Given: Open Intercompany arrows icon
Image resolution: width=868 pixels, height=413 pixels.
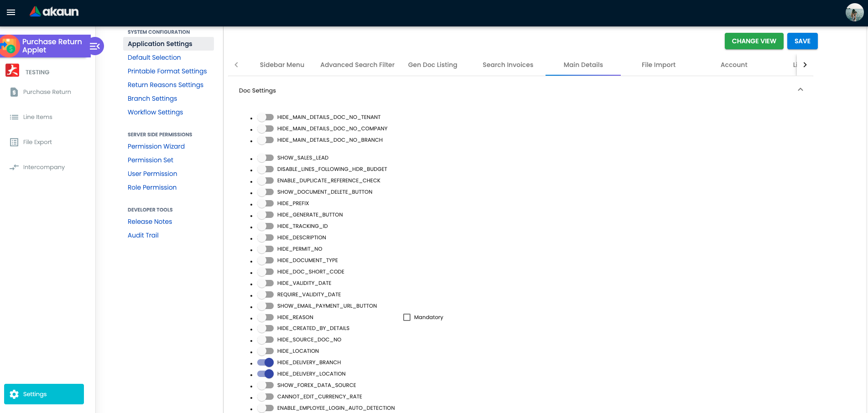Looking at the screenshot, I should click(x=14, y=167).
